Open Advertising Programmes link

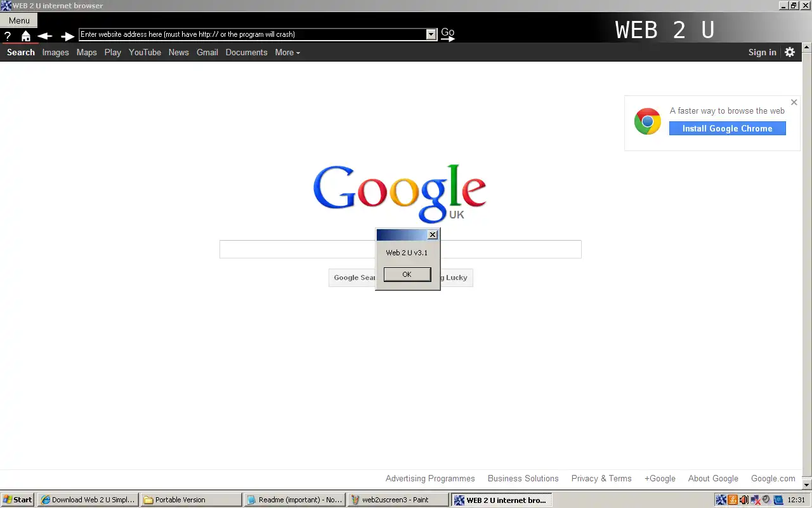click(430, 479)
